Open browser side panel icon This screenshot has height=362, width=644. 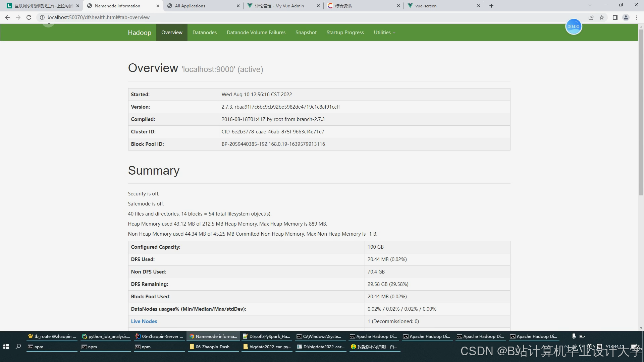click(x=615, y=17)
